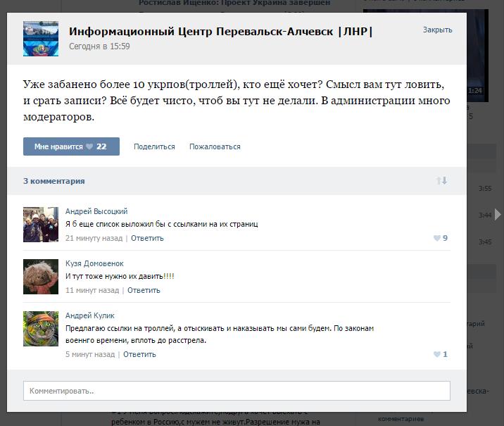Like Андрей Кулик's comment heart with 1
This screenshot has height=426, width=504.
pyautogui.click(x=441, y=354)
